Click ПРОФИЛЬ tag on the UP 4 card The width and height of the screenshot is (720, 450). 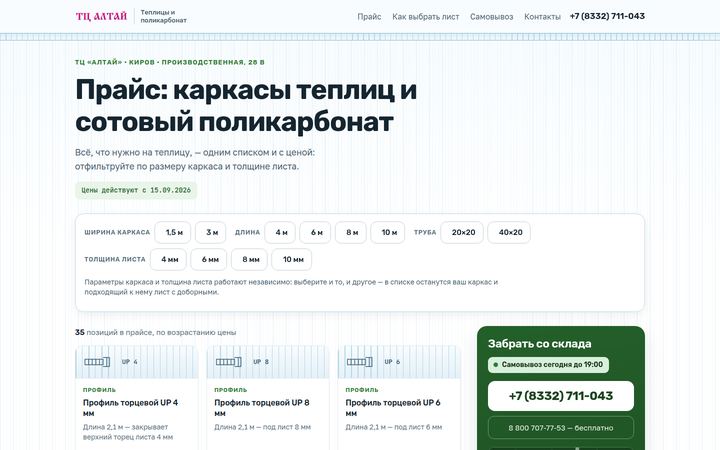pyautogui.click(x=99, y=390)
